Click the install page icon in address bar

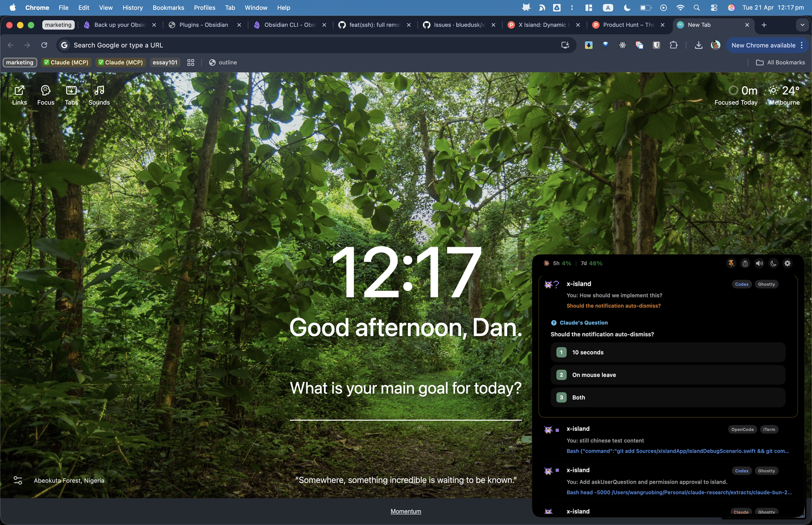coord(565,45)
